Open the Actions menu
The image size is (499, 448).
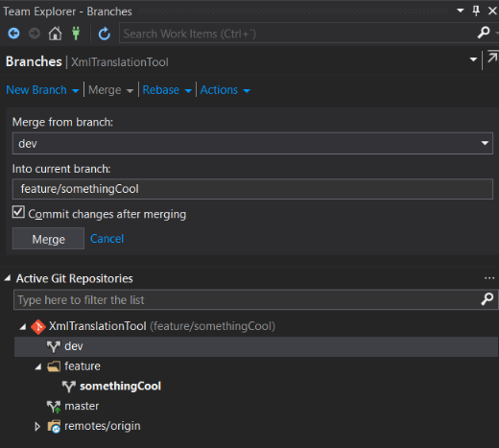pos(225,90)
